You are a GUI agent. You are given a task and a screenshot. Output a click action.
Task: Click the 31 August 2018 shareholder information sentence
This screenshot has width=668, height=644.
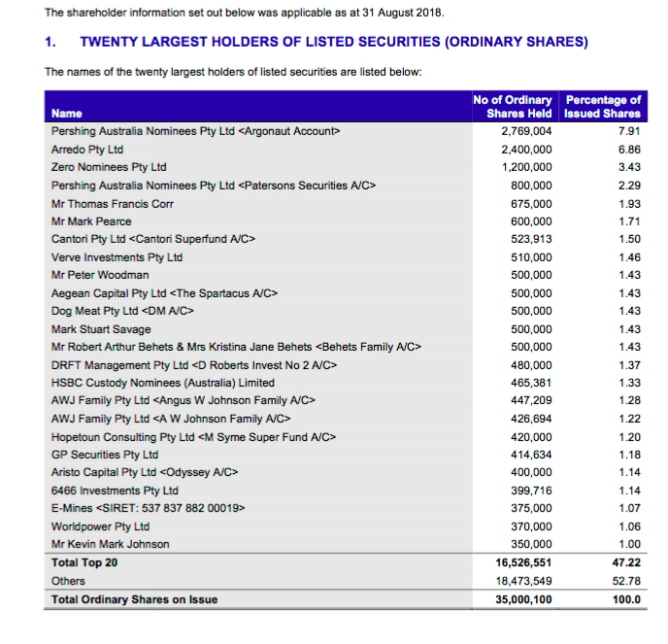click(x=245, y=13)
